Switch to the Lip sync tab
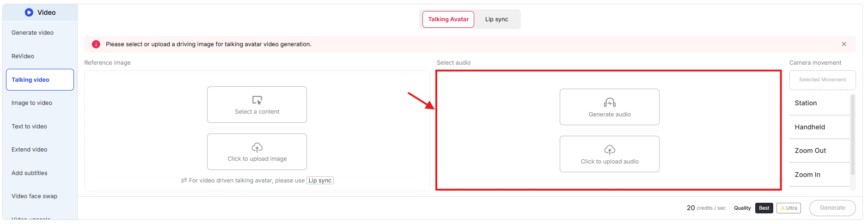The image size is (868, 224). 496,19
